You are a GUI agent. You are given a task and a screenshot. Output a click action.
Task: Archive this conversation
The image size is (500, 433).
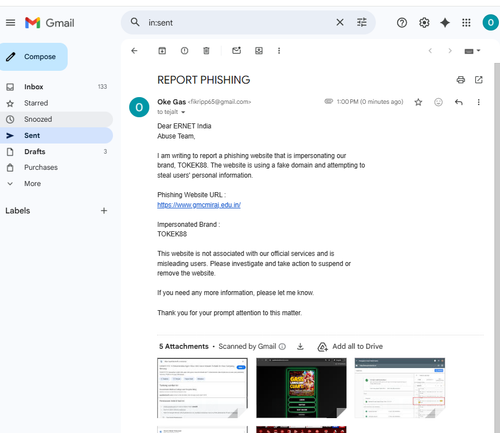tap(162, 51)
